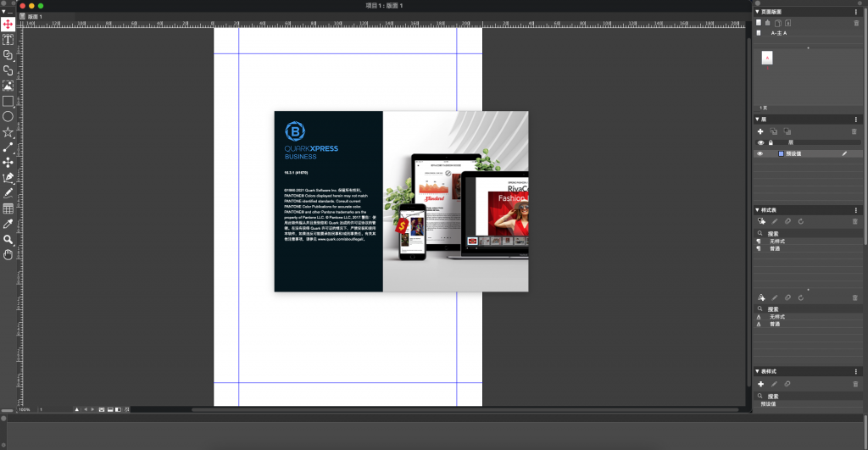Toggle visibility eye of 预设值 layer
The width and height of the screenshot is (868, 450).
point(759,154)
